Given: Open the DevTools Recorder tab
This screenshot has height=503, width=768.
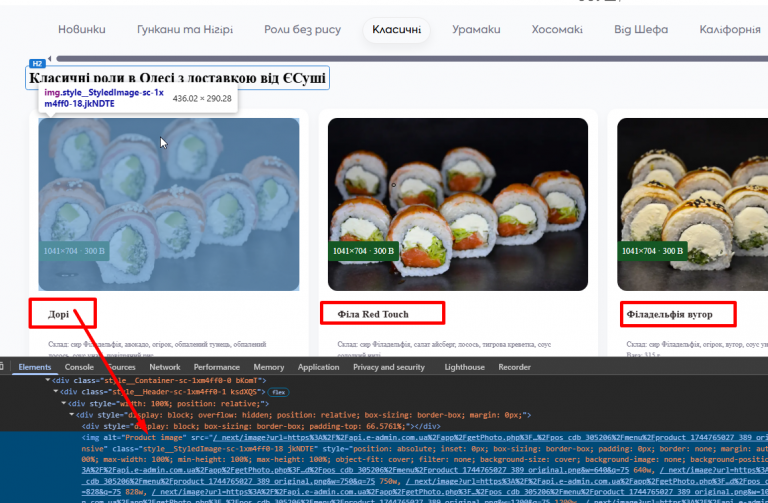Looking at the screenshot, I should (514, 367).
